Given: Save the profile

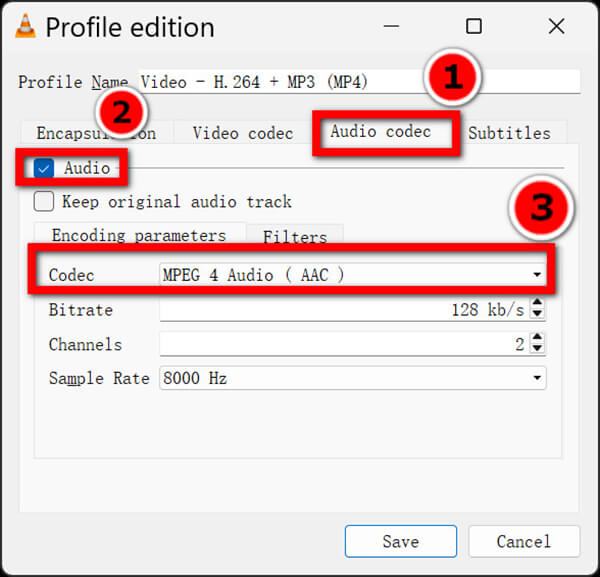Looking at the screenshot, I should (401, 541).
